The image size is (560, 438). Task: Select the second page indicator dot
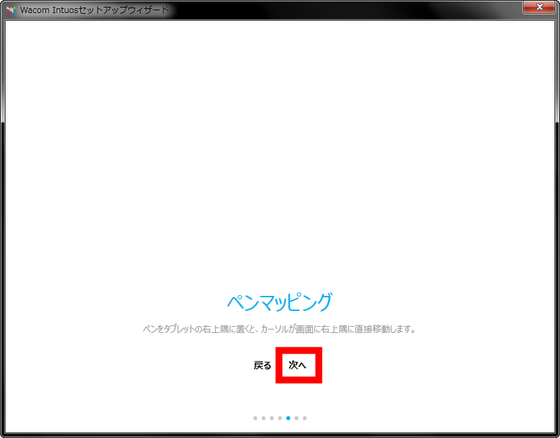tap(263, 418)
